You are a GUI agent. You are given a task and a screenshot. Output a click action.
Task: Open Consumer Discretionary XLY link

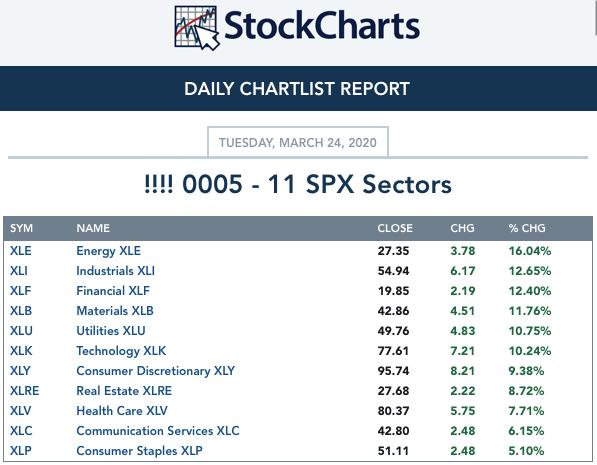(x=155, y=371)
